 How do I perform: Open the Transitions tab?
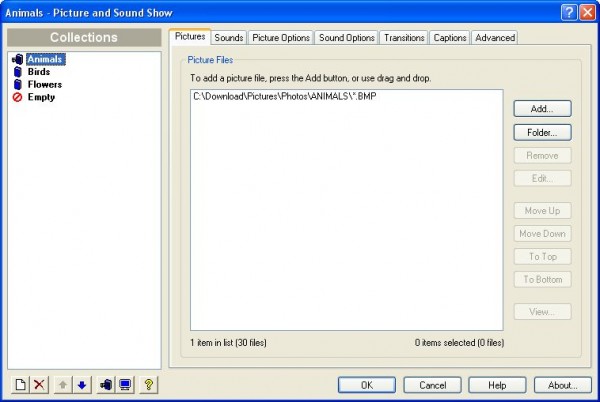(404, 38)
